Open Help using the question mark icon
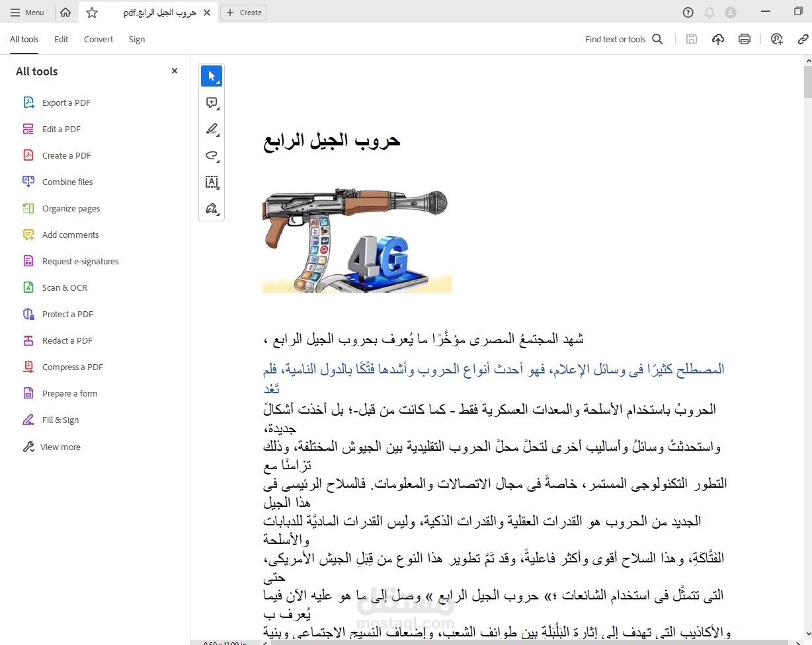 tap(688, 12)
